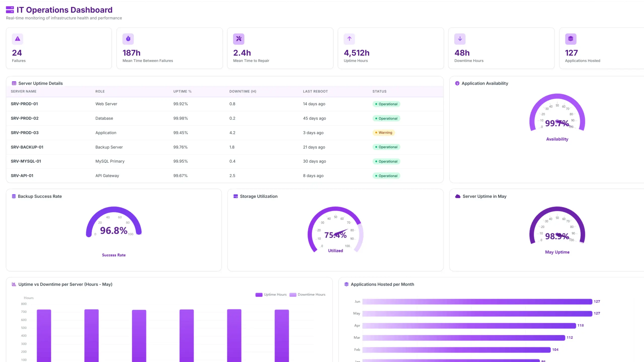This screenshot has height=362, width=644.
Task: Click the 99.45% uptime value
Action: [x=181, y=133]
